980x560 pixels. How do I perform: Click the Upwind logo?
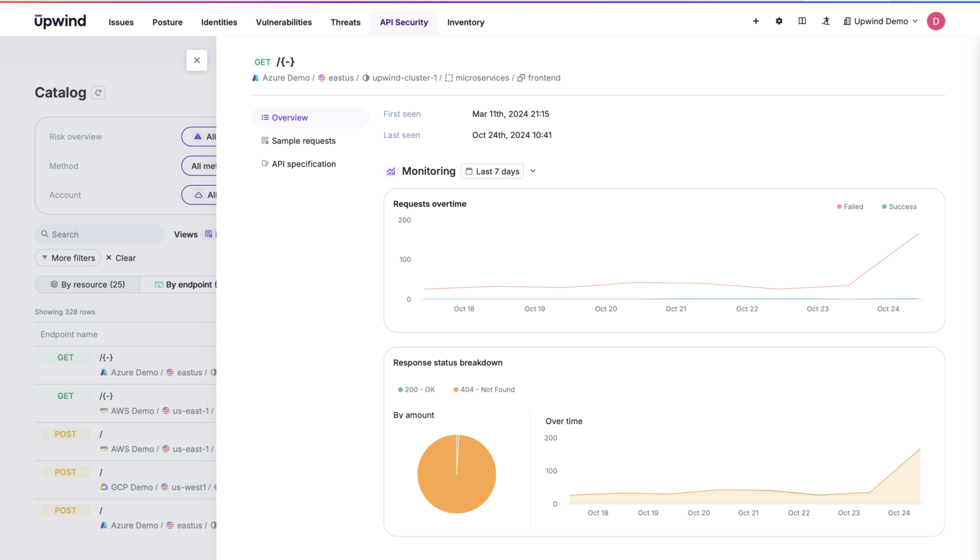(x=60, y=20)
